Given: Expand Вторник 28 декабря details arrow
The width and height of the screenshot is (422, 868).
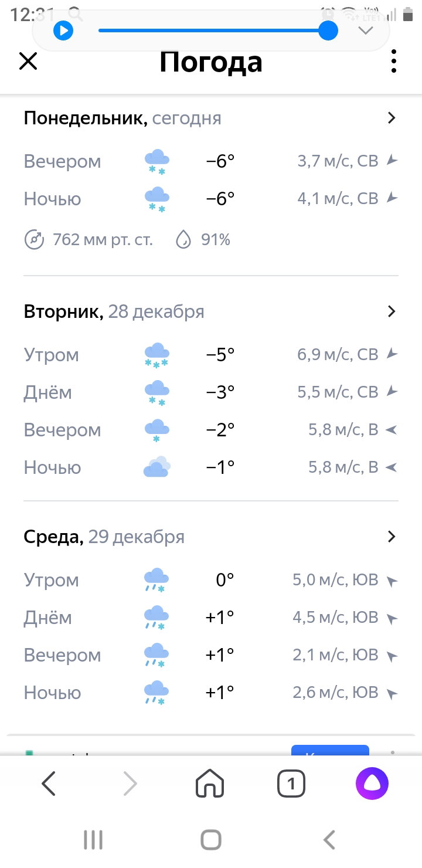Looking at the screenshot, I should click(x=392, y=311).
